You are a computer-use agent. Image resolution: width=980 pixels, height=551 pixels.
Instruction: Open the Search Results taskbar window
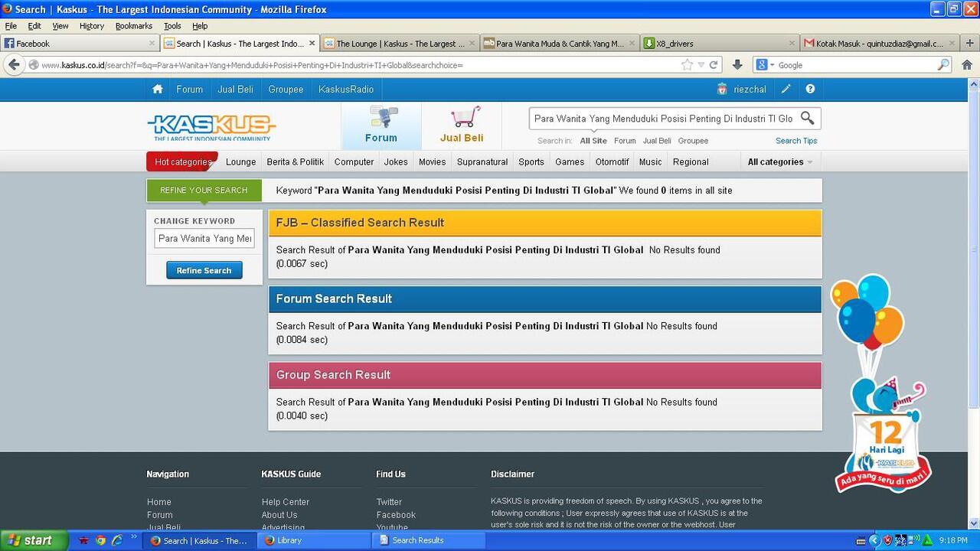pos(429,540)
